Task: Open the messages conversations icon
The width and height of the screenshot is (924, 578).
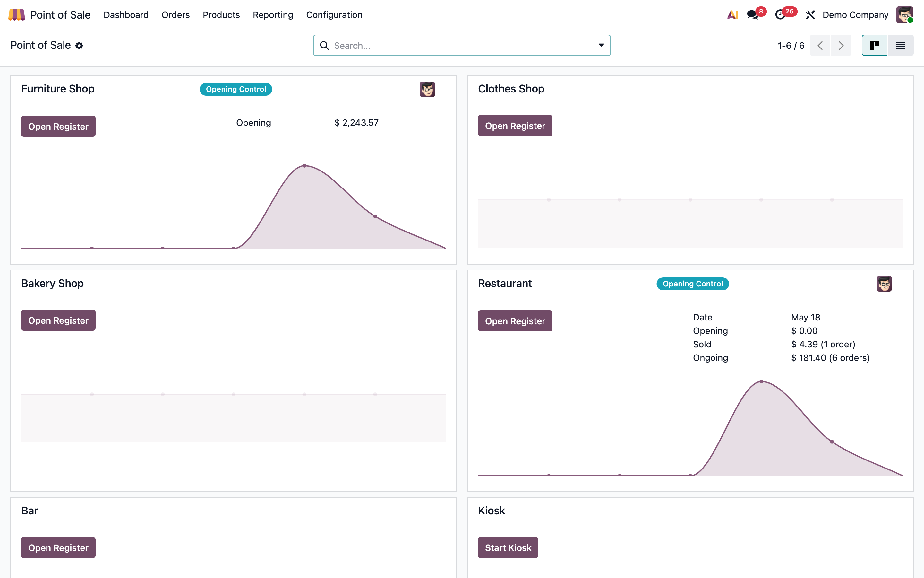Action: [x=753, y=14]
